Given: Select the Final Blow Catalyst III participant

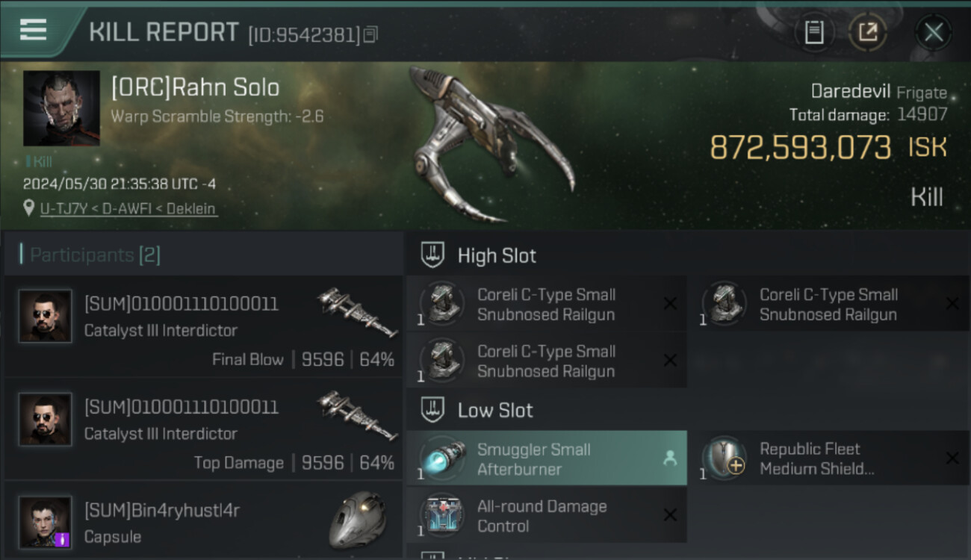Looking at the screenshot, I should [x=203, y=326].
